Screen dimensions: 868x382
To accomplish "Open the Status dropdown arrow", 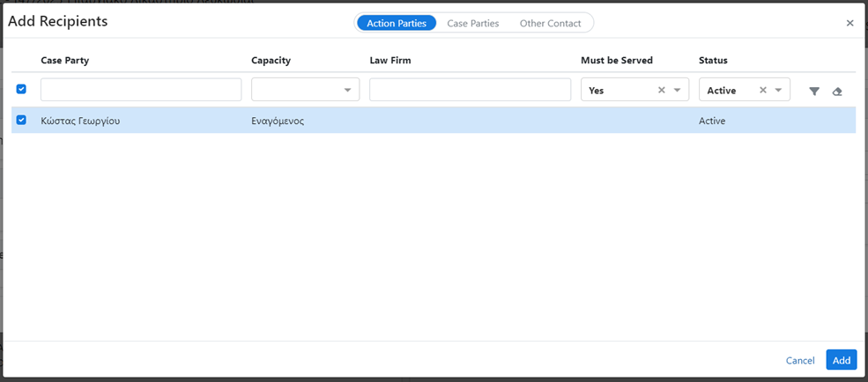I will coord(778,90).
